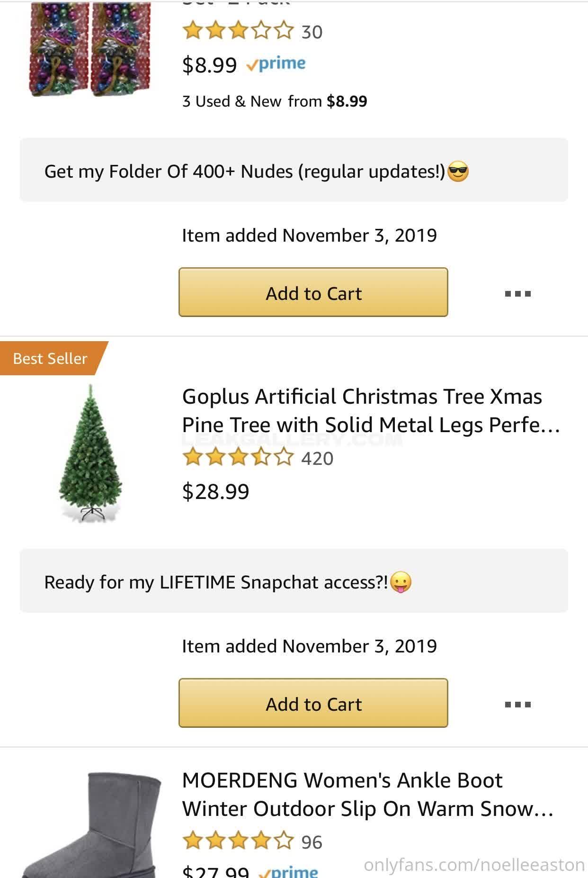Open the 30 reviews count for ornaments
The height and width of the screenshot is (878, 588).
312,32
